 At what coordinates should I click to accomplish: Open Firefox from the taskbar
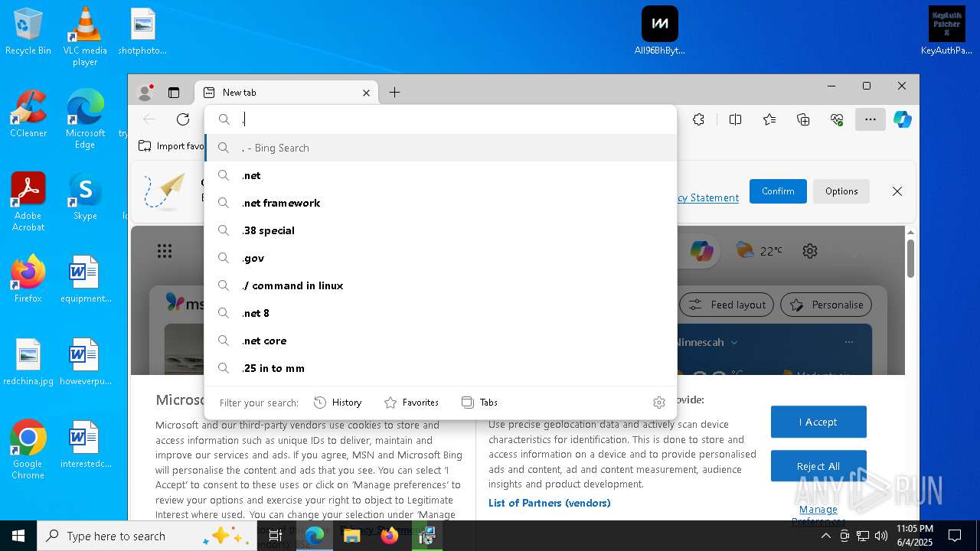[x=390, y=536]
